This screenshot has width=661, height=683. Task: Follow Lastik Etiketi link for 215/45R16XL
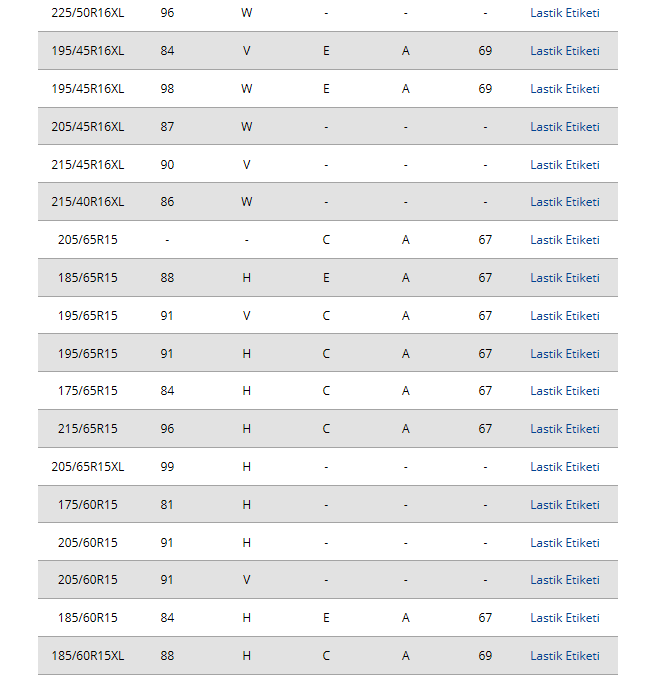click(x=564, y=165)
